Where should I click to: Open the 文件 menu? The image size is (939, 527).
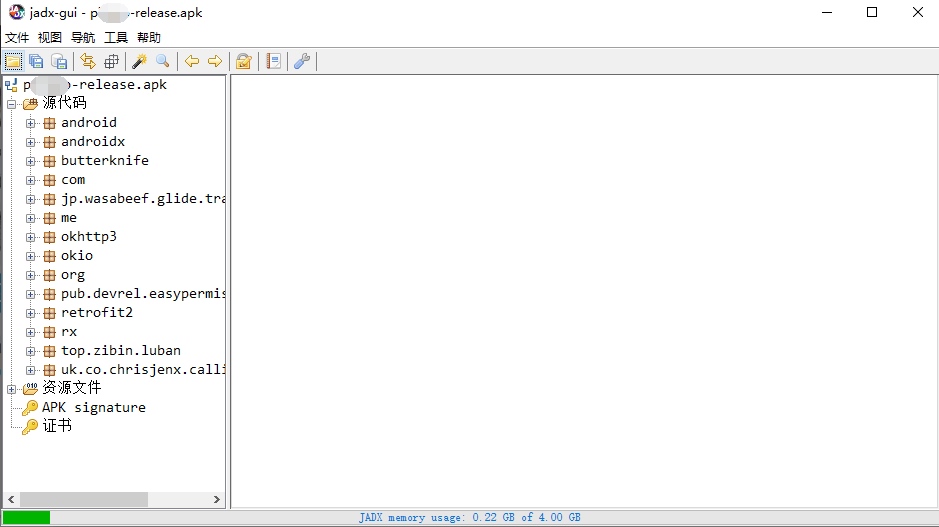[17, 38]
